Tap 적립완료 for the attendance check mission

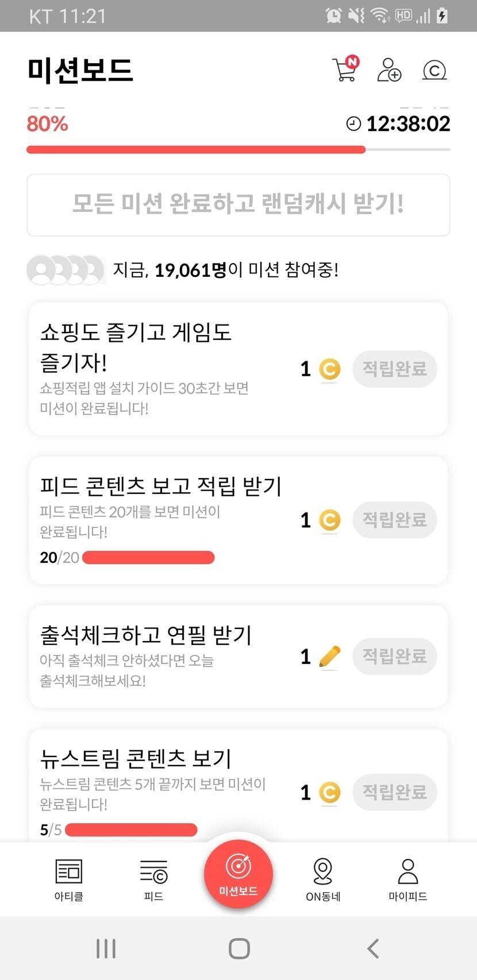[395, 656]
